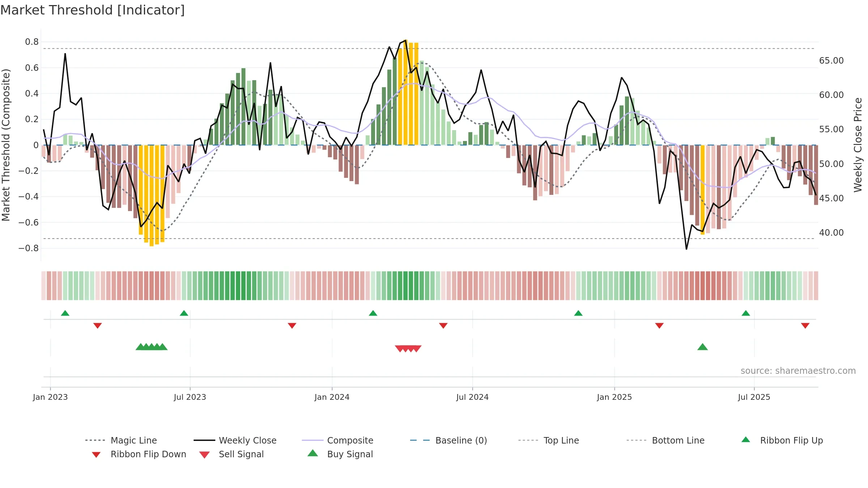Click the 40.00 price axis label
868x488 pixels.
[831, 232]
